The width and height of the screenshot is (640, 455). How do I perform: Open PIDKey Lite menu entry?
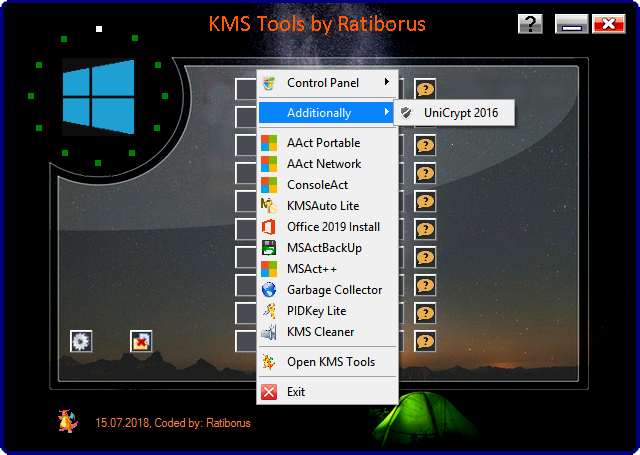click(x=316, y=311)
